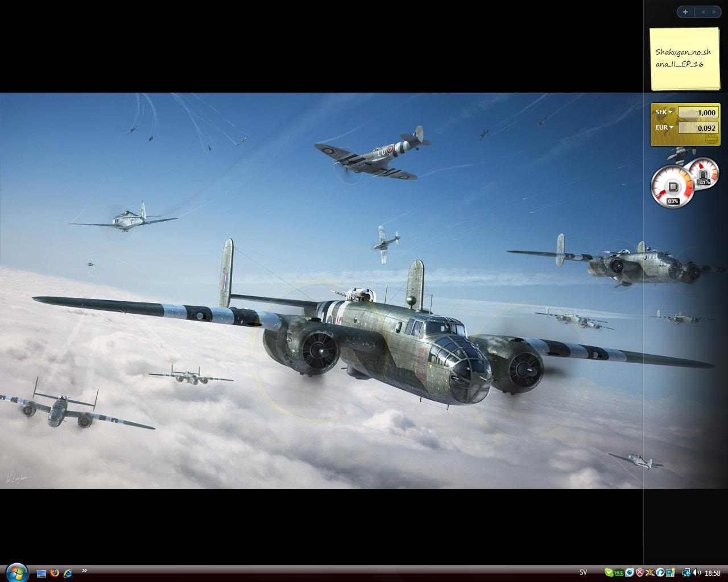Click the SEK amount input field

pyautogui.click(x=698, y=113)
